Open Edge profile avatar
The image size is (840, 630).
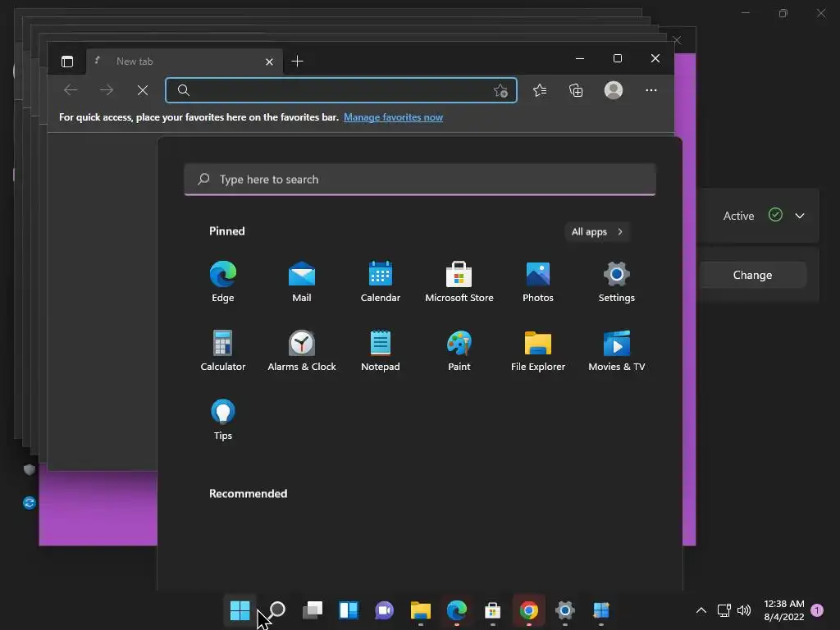pos(614,90)
